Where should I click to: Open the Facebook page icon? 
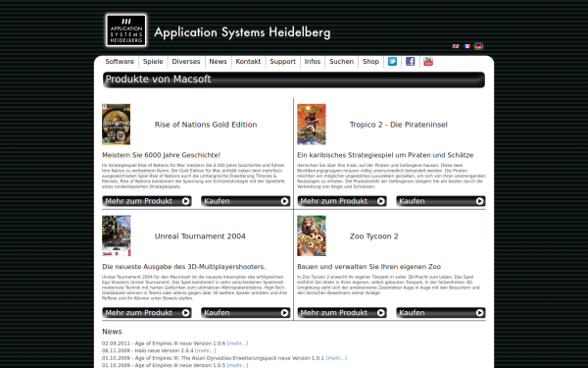tap(411, 61)
